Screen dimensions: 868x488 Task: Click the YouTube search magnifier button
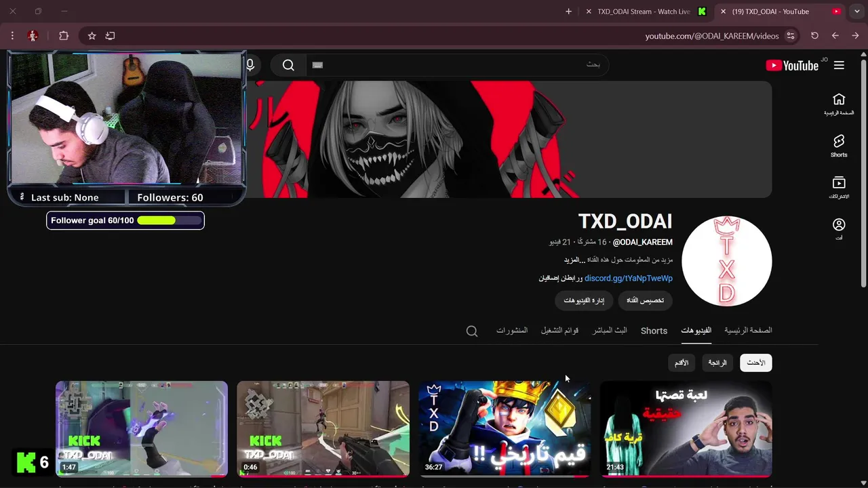coord(288,65)
